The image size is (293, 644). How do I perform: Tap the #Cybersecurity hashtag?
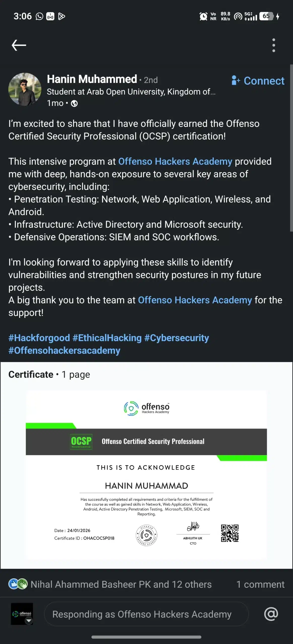pos(177,338)
